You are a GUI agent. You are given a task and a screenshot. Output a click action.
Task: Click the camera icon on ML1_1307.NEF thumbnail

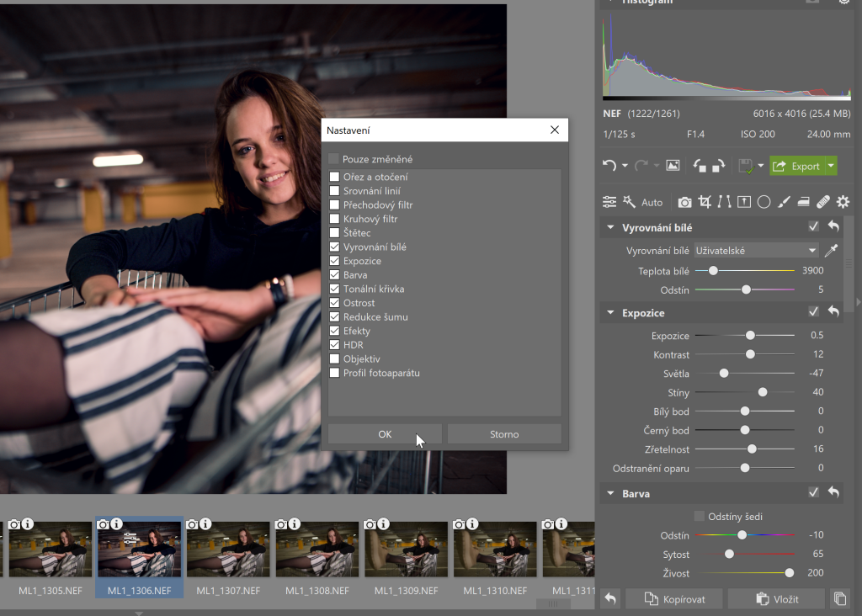[193, 524]
